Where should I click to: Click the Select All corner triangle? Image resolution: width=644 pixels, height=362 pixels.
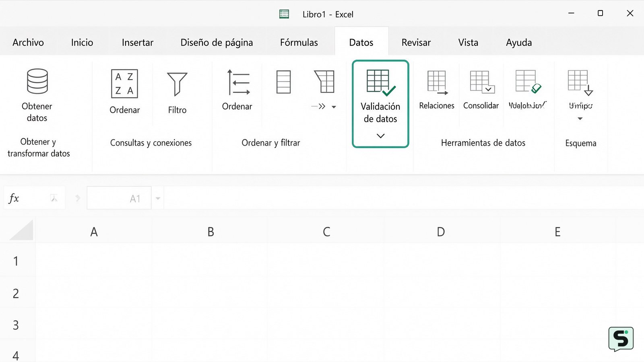tap(21, 230)
